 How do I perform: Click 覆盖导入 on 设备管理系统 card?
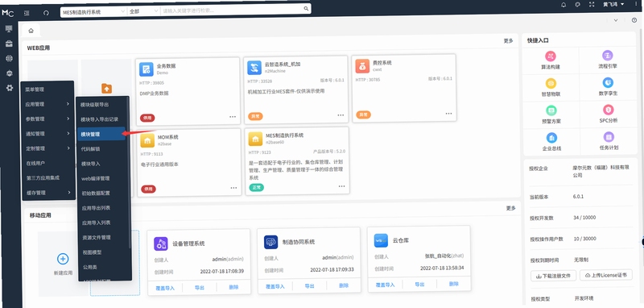[165, 288]
